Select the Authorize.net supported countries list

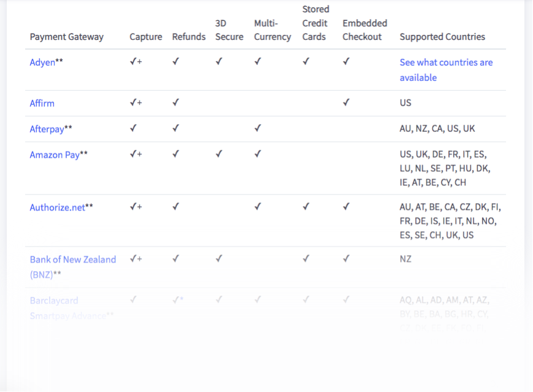450,221
